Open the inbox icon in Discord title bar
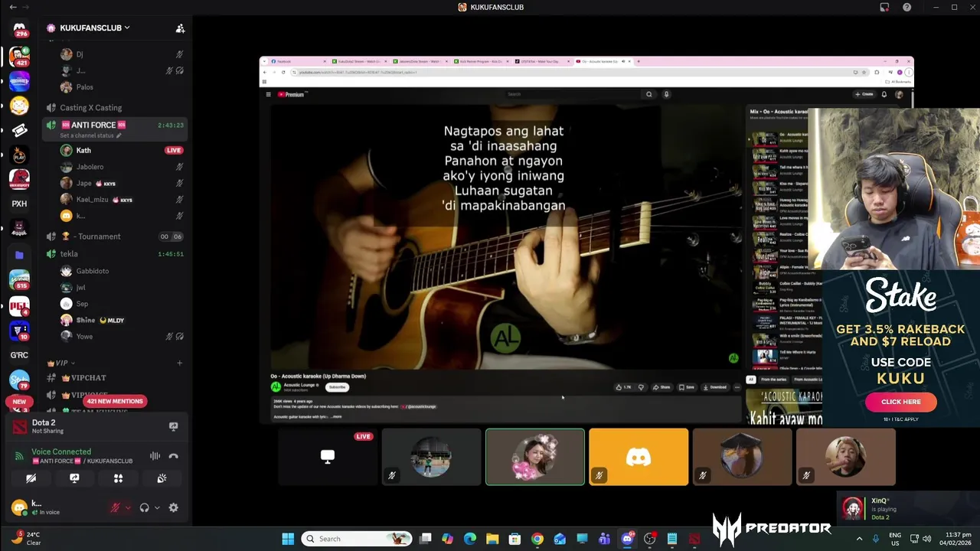The height and width of the screenshot is (551, 980). coord(884,7)
